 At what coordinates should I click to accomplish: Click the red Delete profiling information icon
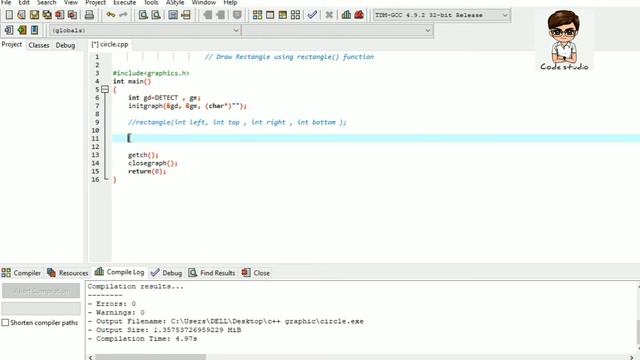(x=359, y=15)
